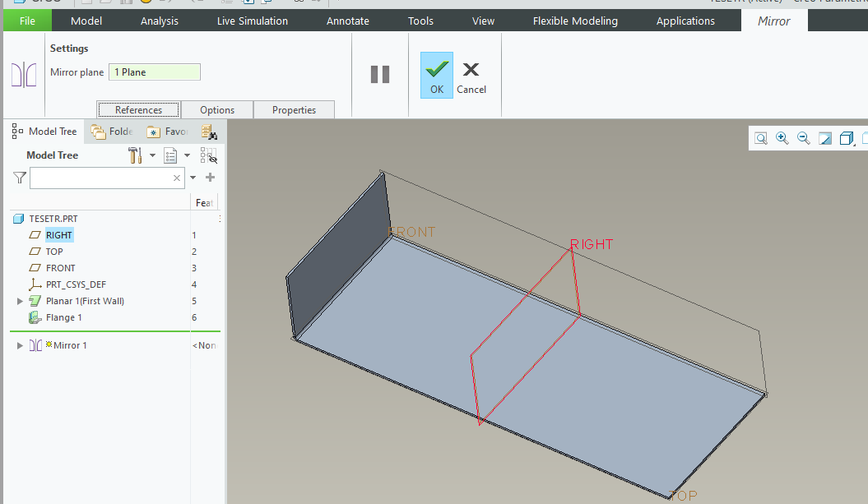Open the display style cube icon

tap(847, 138)
